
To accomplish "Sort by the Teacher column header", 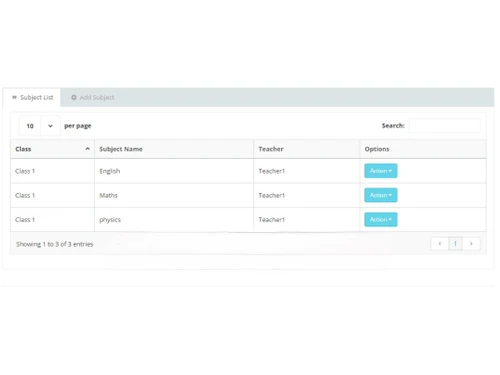I will [307, 149].
